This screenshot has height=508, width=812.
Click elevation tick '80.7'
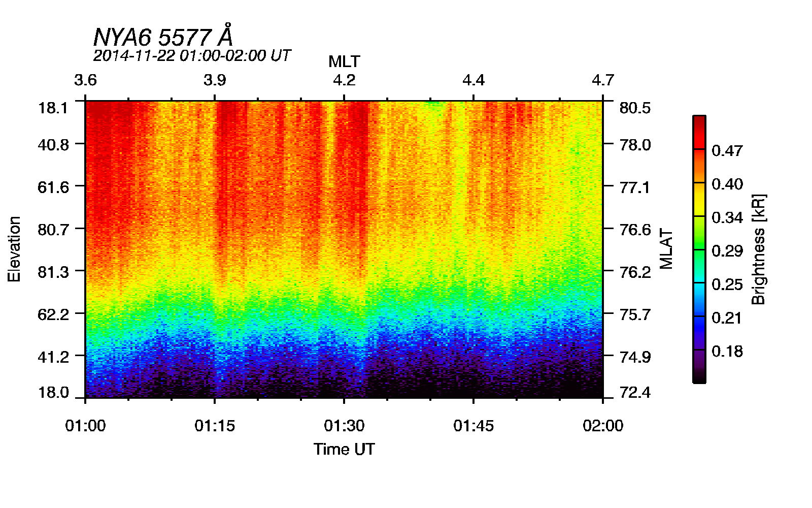tap(53, 230)
